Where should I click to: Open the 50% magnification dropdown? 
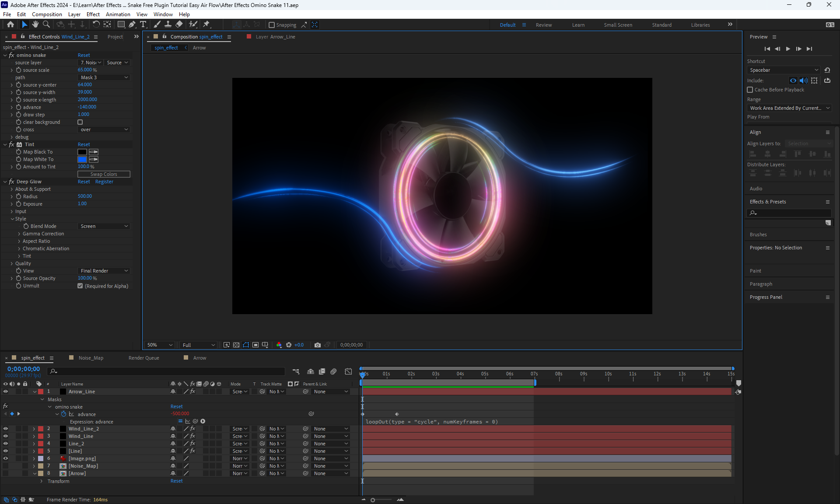point(160,345)
